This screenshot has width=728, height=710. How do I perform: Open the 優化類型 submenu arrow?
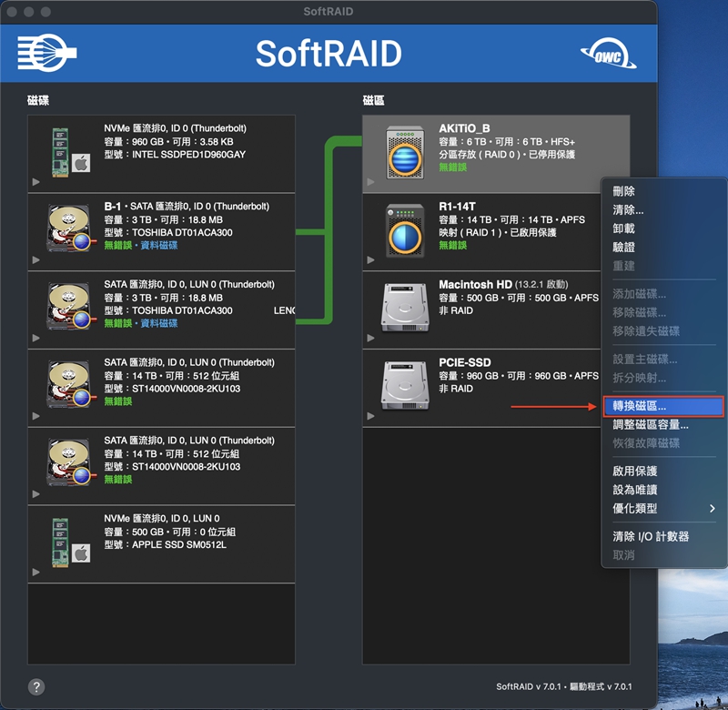coord(713,509)
